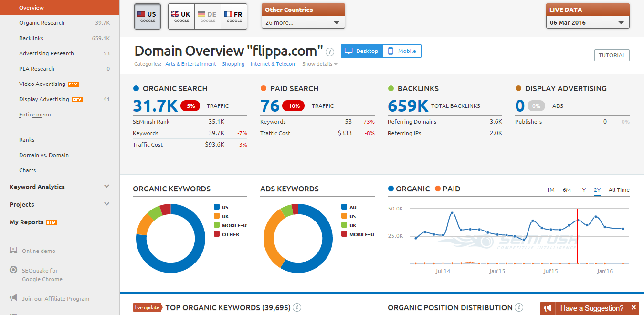Select the 1Y chart range tab
644x315 pixels.
(x=582, y=190)
